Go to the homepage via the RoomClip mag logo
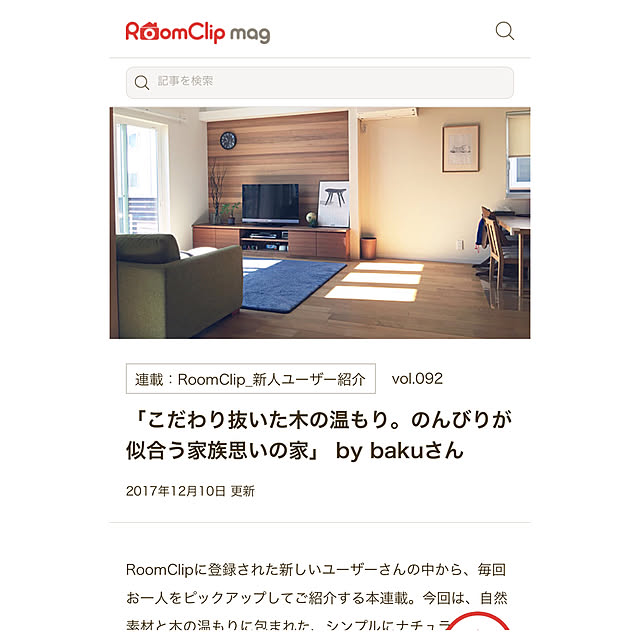This screenshot has width=640, height=640. tap(198, 32)
